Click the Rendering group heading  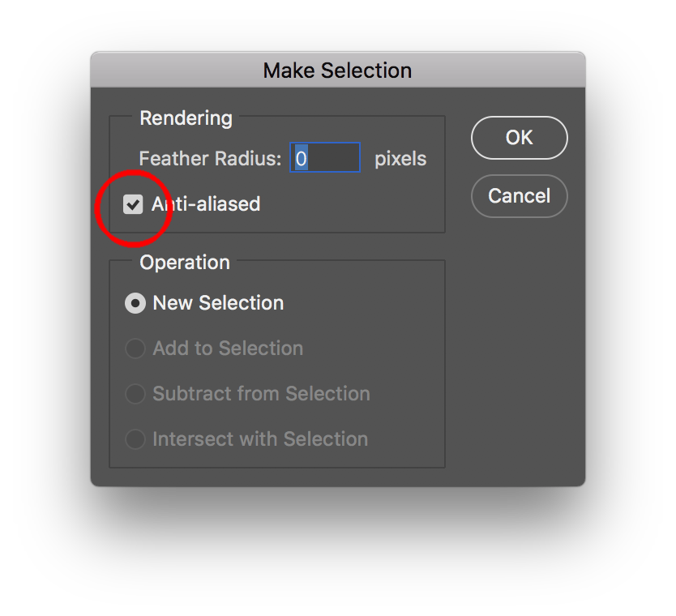[186, 118]
